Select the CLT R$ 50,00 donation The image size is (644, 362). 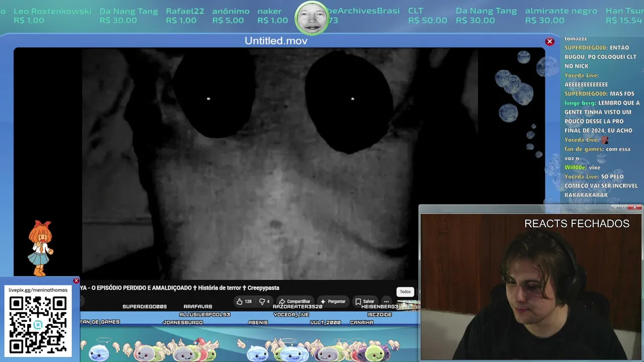(428, 16)
